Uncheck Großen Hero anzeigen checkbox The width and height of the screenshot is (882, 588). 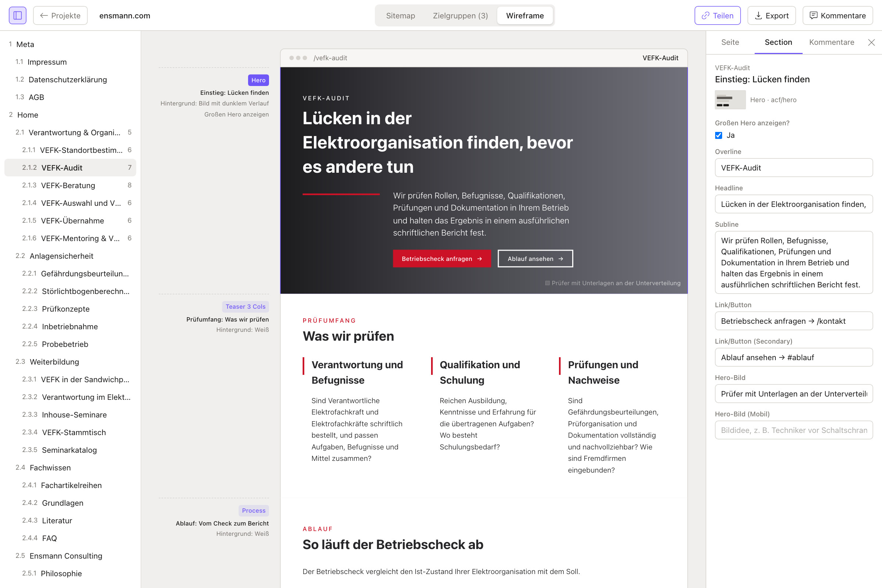click(x=718, y=135)
